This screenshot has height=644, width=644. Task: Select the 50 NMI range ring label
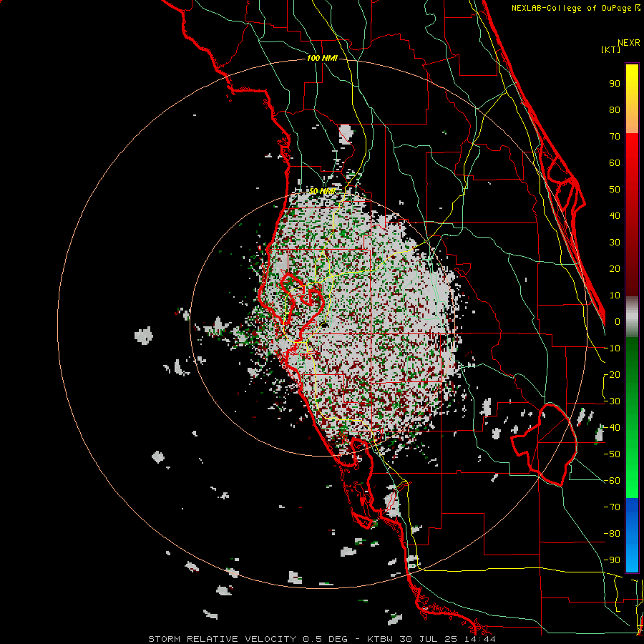coord(322,191)
